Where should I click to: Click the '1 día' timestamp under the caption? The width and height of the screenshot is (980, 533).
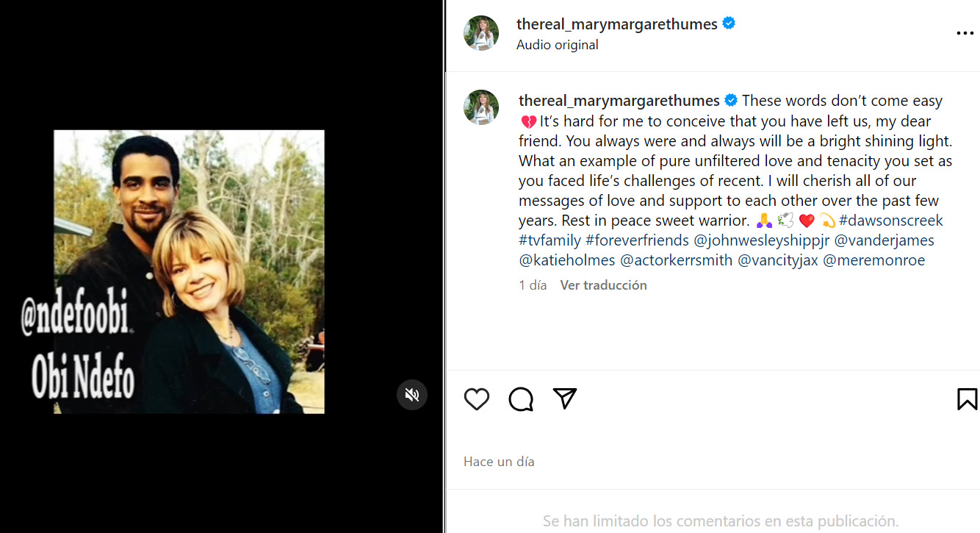click(533, 285)
